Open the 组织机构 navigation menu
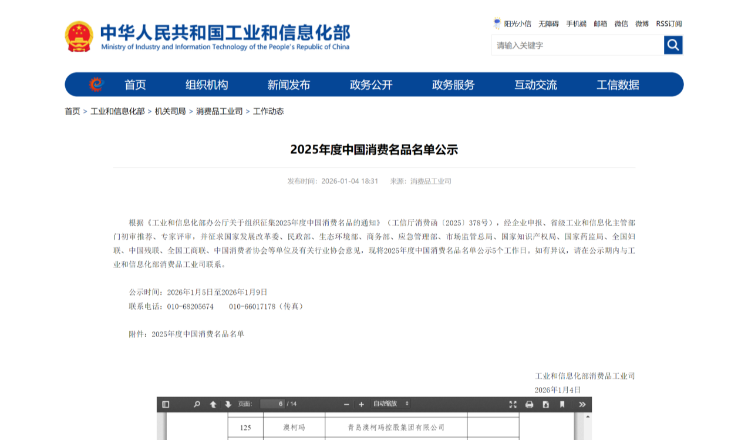Viewport: 748px width, 440px height. tap(206, 85)
